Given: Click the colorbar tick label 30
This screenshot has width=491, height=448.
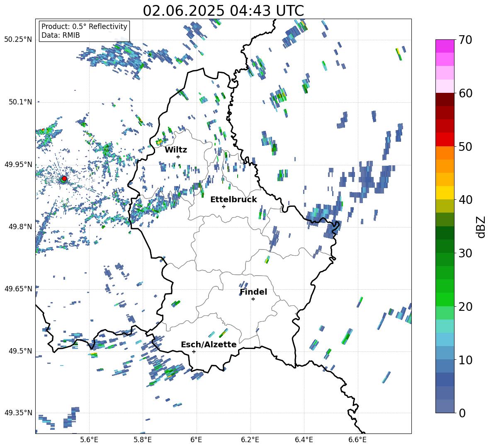Looking at the screenshot, I should [x=466, y=253].
